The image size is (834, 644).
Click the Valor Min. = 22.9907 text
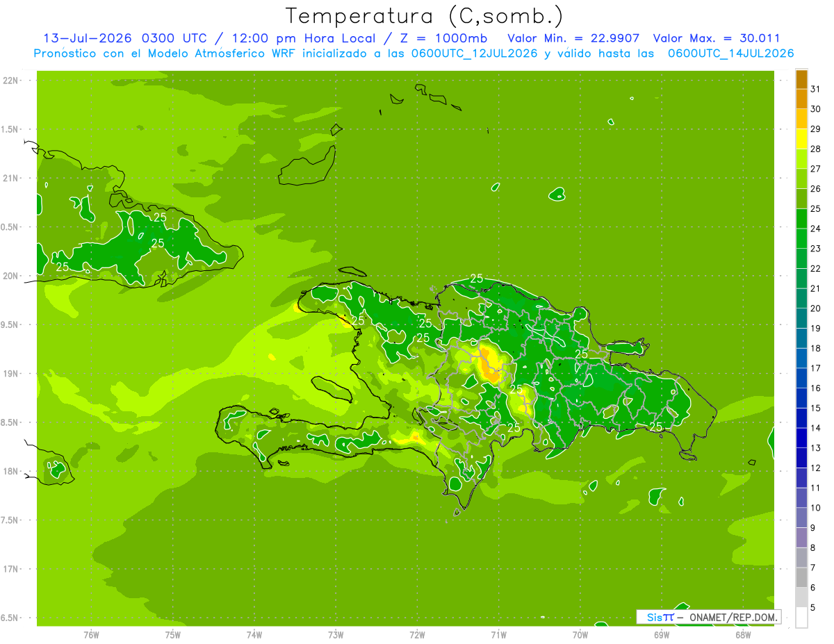[x=573, y=38]
